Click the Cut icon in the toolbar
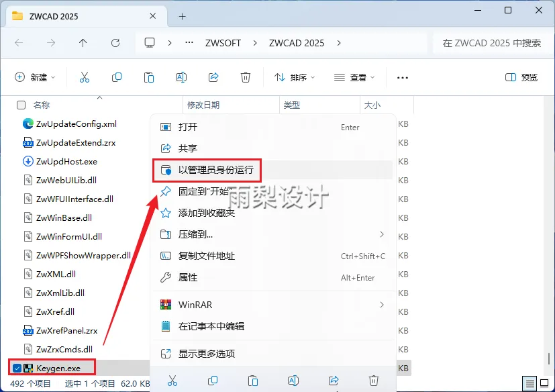The image size is (555, 392). click(x=85, y=77)
